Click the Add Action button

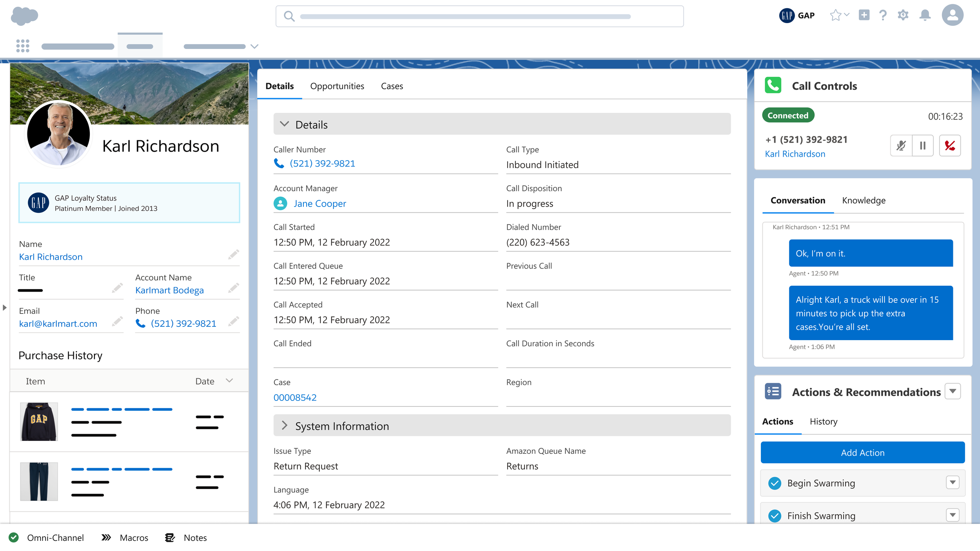pos(862,453)
